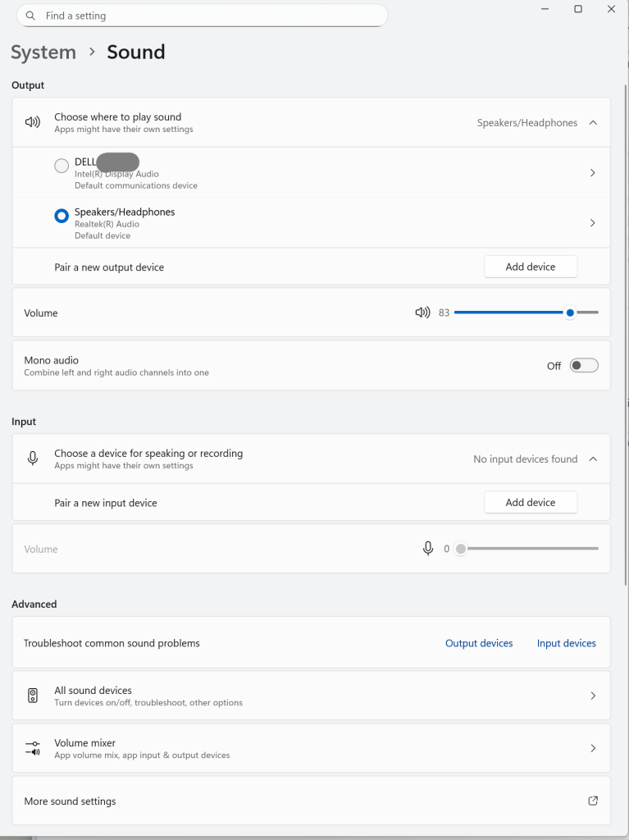Go back to System breadcrumb
Image resolution: width=629 pixels, height=840 pixels.
pos(43,52)
